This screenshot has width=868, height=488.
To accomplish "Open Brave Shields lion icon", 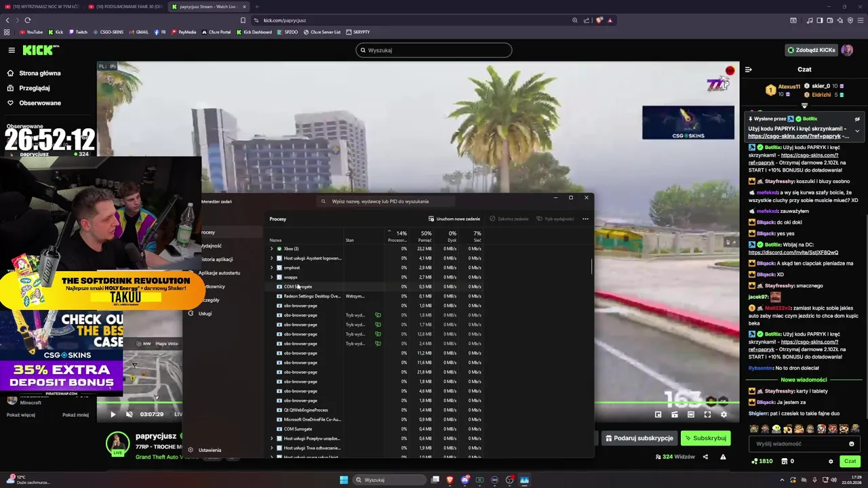I will pos(599,20).
